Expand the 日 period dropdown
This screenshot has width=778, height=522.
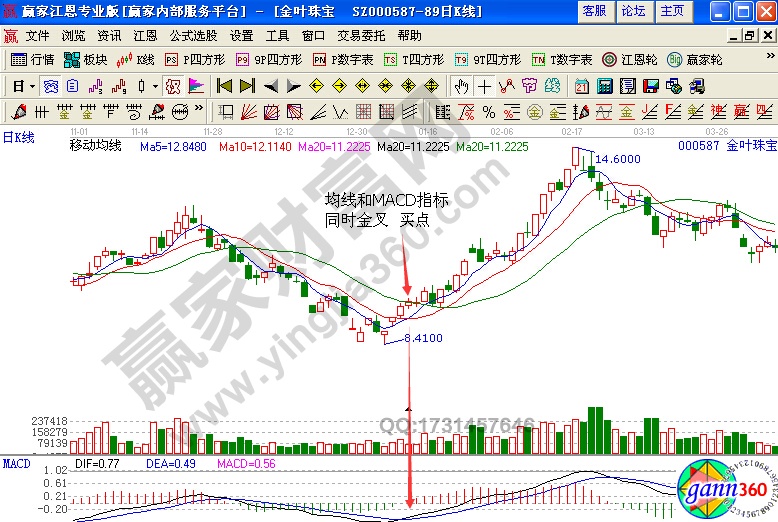tap(24, 85)
